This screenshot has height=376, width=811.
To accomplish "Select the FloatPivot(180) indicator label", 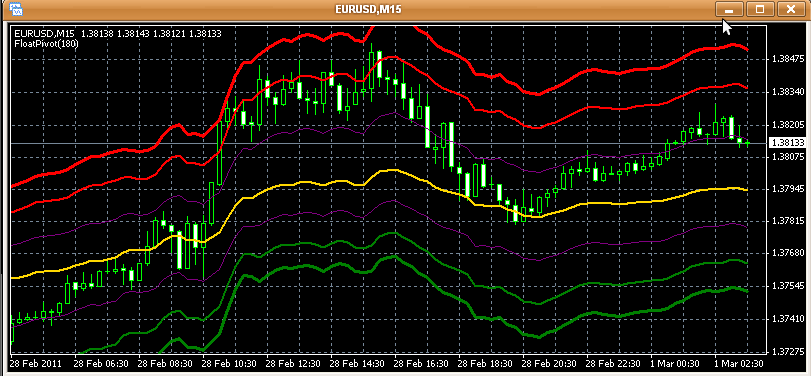I will click(47, 44).
